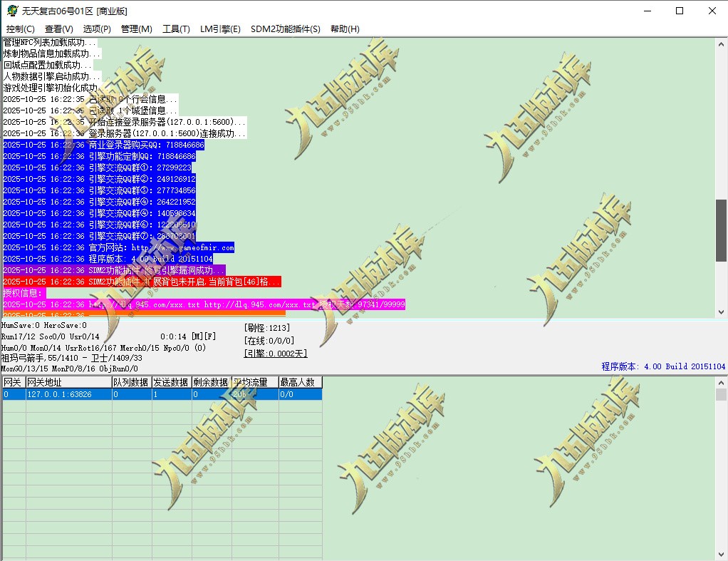Viewport: 728px width, 561px height.
Task: Click the 引擎交流QQ群①: 27299223 line
Action: (x=98, y=168)
